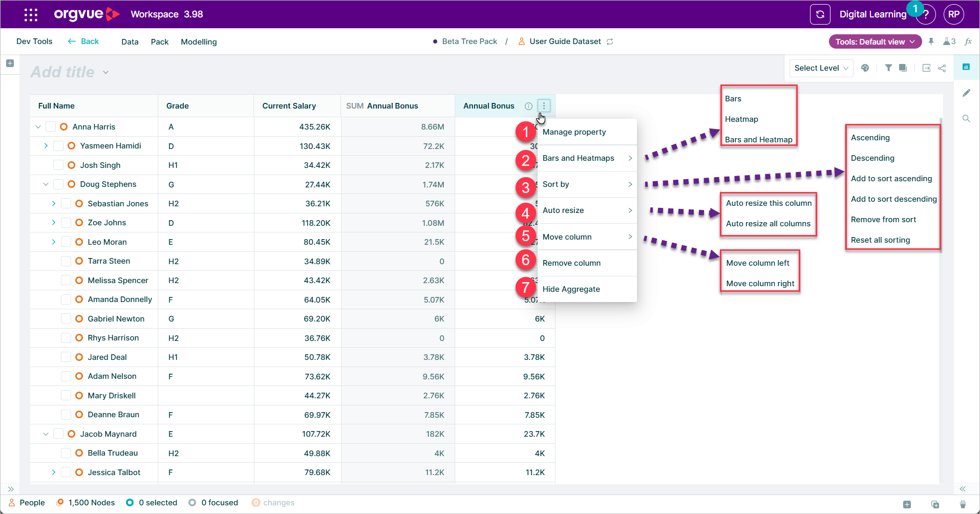The width and height of the screenshot is (980, 514).
Task: Open the app launcher grid icon
Action: [x=31, y=14]
